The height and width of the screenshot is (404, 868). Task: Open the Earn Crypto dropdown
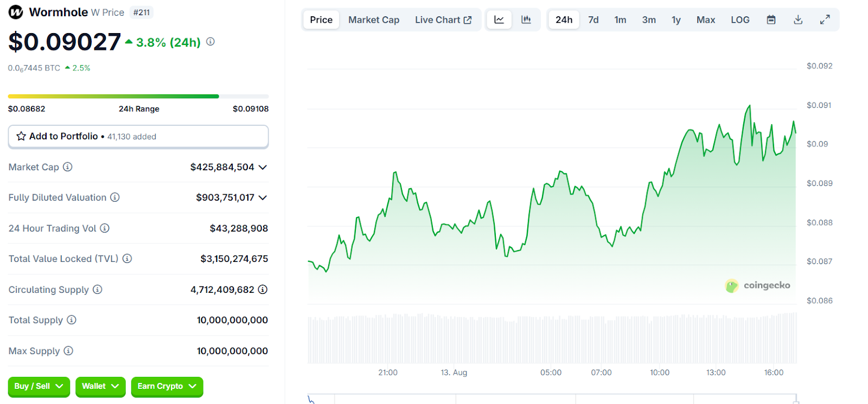167,386
